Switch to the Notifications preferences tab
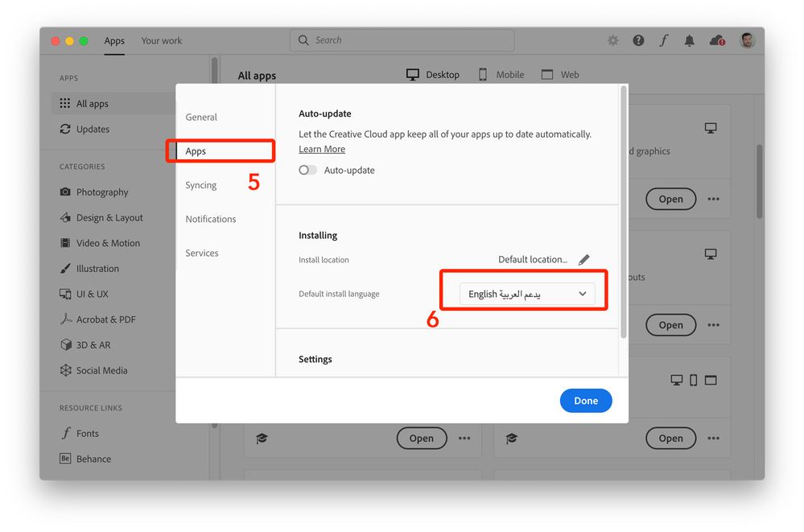Screen dimensions: 804x532 tap(211, 219)
